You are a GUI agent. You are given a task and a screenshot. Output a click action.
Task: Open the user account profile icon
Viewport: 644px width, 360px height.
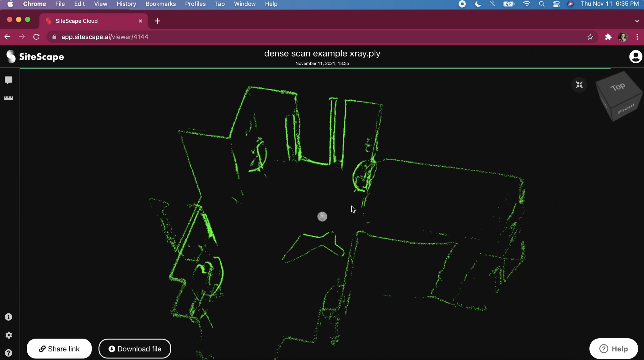[x=635, y=57]
